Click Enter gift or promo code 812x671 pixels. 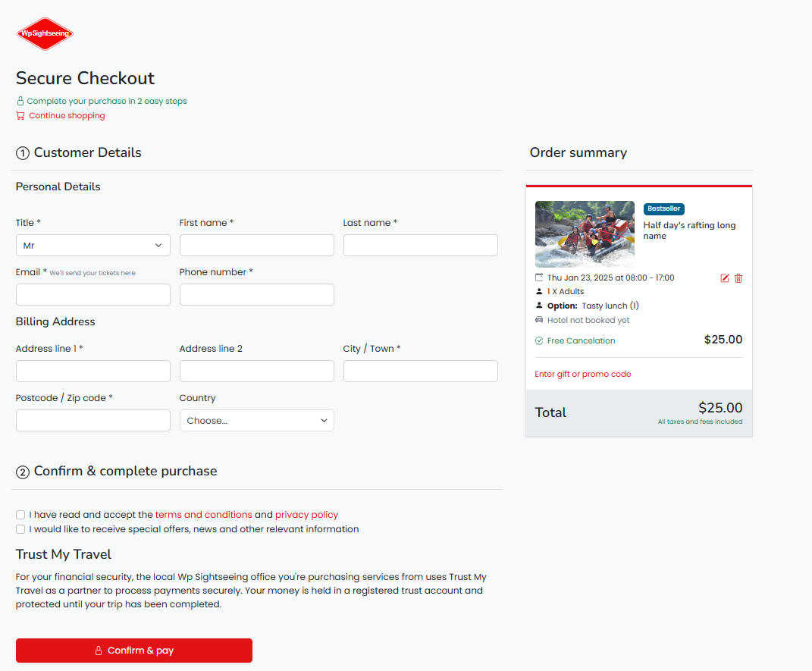(582, 374)
